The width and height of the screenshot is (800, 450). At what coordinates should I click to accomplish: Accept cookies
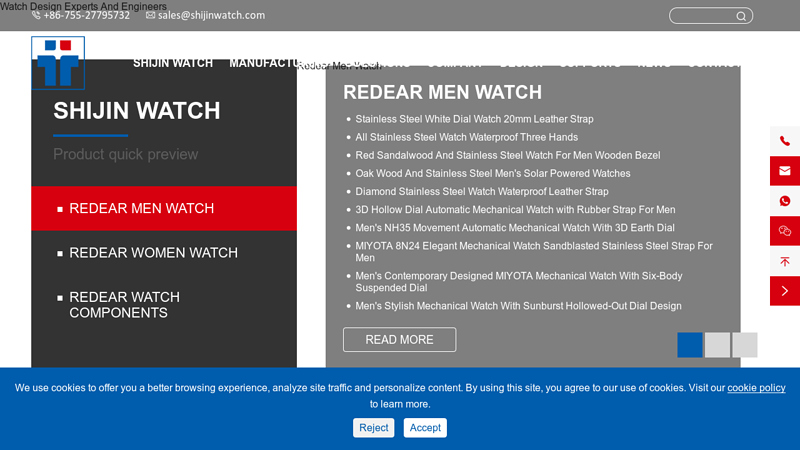pyautogui.click(x=425, y=428)
